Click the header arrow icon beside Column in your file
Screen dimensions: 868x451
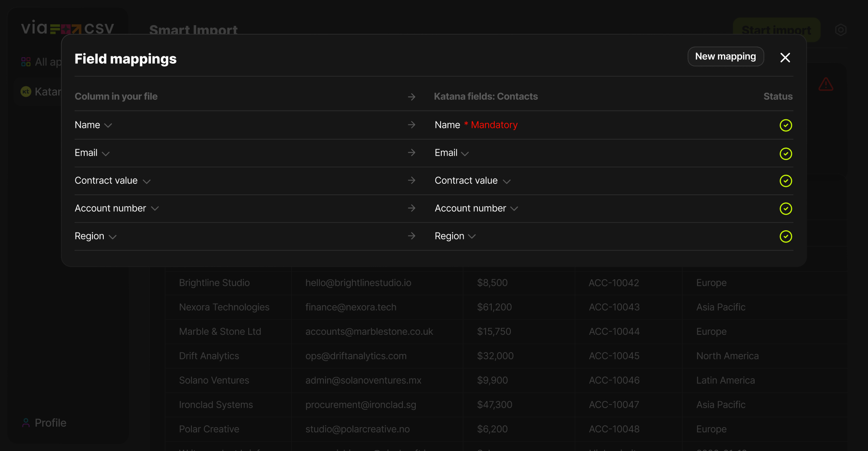[412, 97]
